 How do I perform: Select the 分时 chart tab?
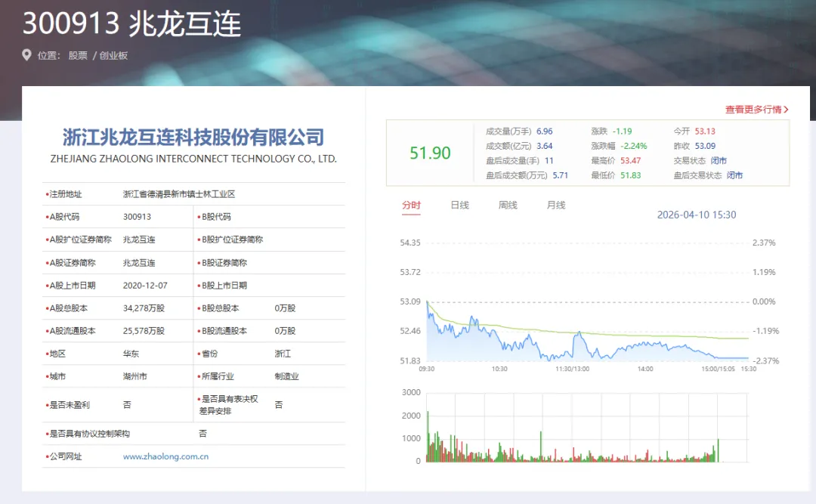point(411,205)
